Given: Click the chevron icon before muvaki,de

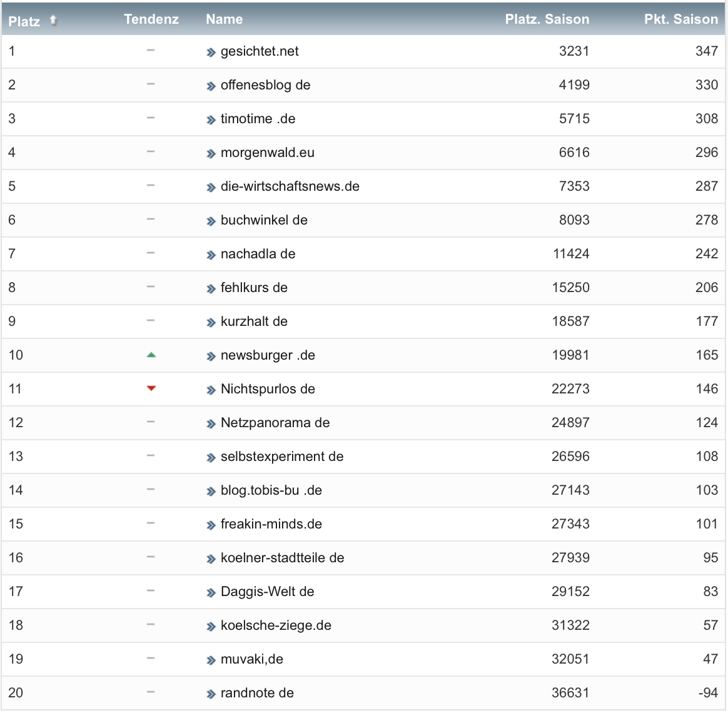Looking at the screenshot, I should point(211,660).
